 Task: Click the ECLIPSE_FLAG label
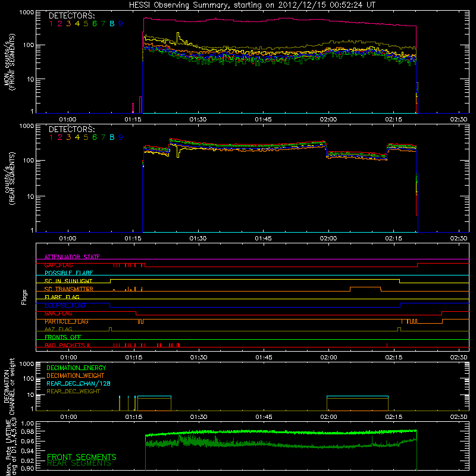(x=65, y=305)
